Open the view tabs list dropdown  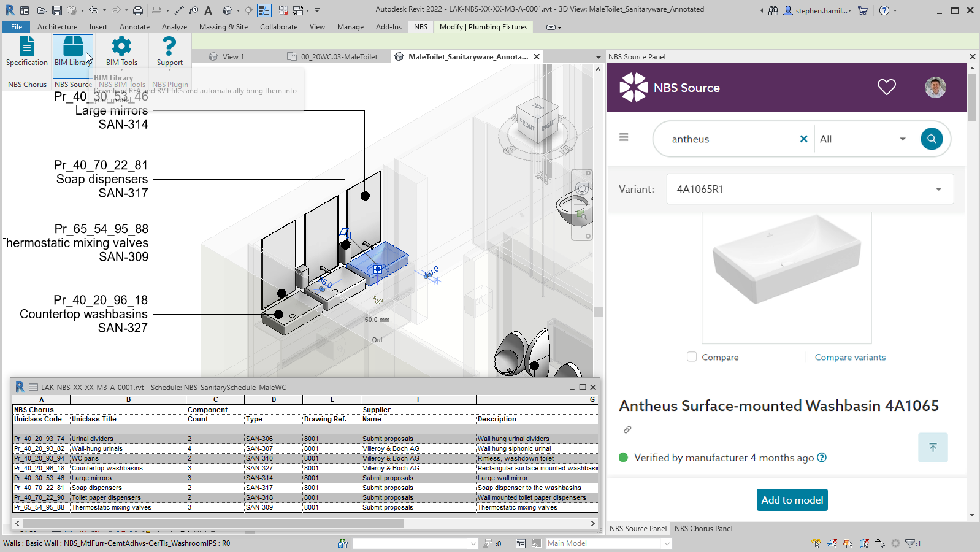point(599,57)
